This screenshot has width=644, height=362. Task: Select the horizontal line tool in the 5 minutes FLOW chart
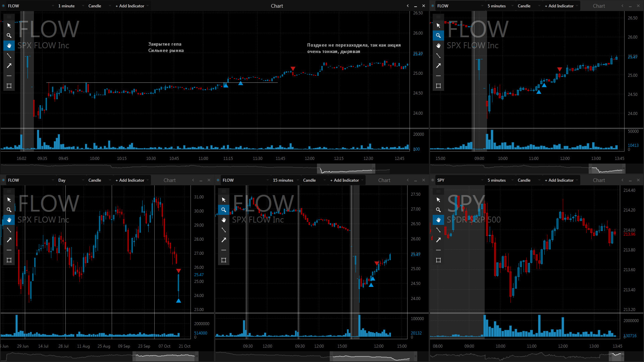[438, 76]
